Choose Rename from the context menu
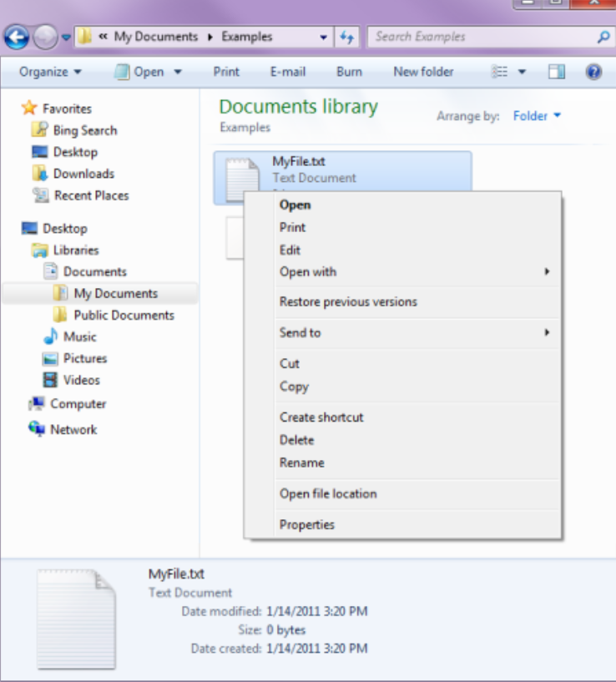Image resolution: width=616 pixels, height=682 pixels. [x=301, y=462]
